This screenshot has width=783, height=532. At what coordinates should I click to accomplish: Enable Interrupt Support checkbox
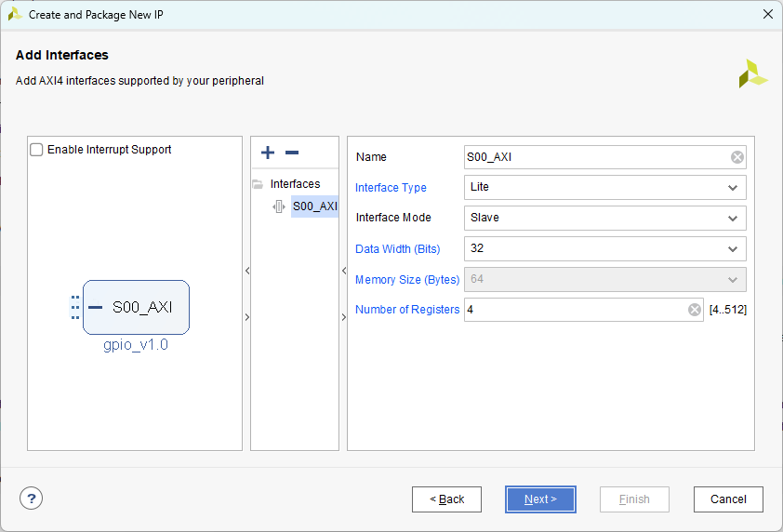tap(37, 150)
